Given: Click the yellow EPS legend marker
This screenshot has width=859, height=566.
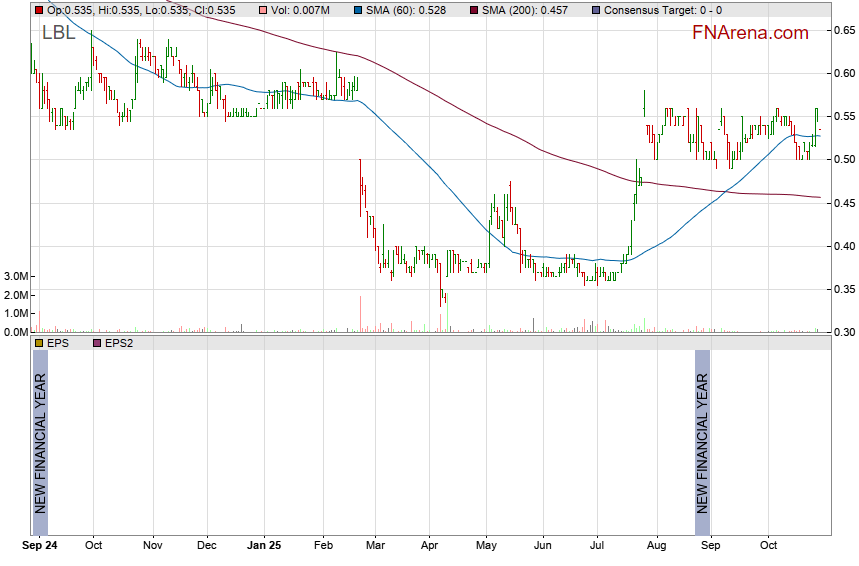Looking at the screenshot, I should tap(39, 343).
